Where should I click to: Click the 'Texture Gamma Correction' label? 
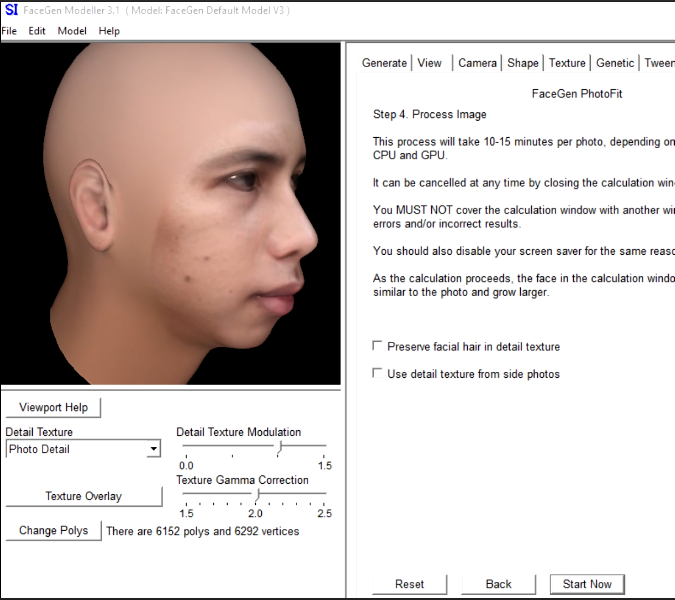pos(242,480)
